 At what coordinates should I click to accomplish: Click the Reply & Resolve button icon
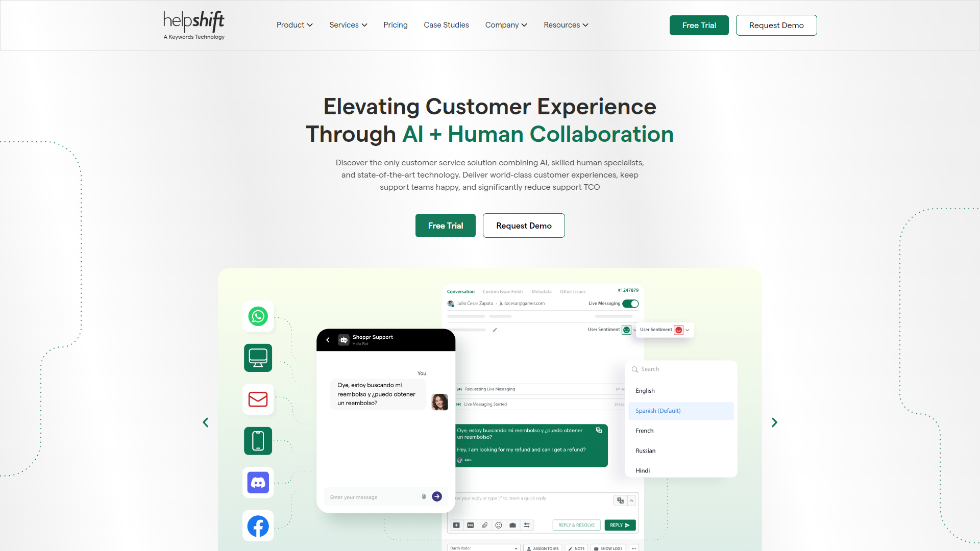click(576, 525)
